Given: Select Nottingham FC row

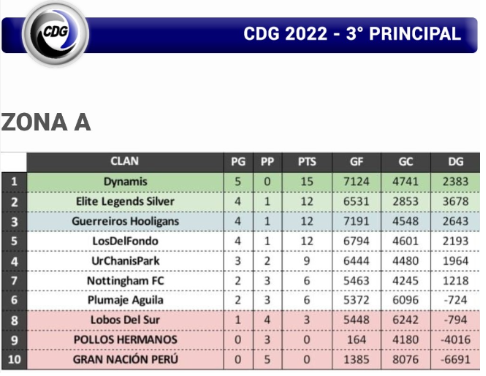Looking at the screenshot, I should (x=241, y=281).
